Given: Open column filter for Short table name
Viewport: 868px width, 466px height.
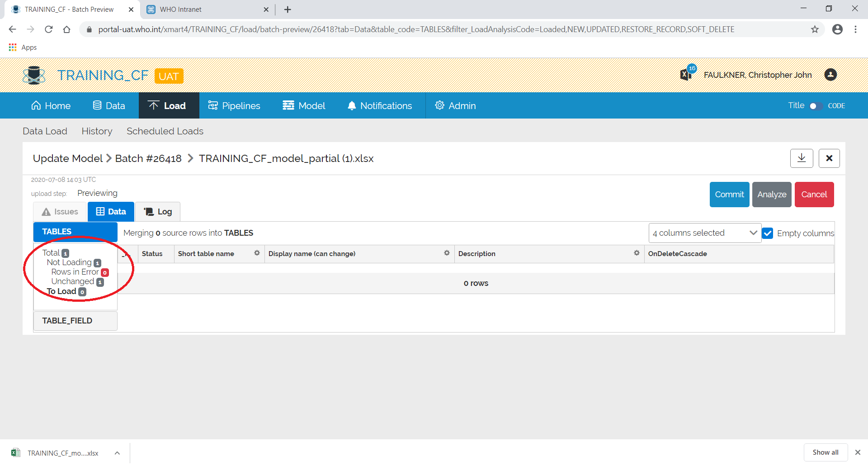Looking at the screenshot, I should click(257, 253).
